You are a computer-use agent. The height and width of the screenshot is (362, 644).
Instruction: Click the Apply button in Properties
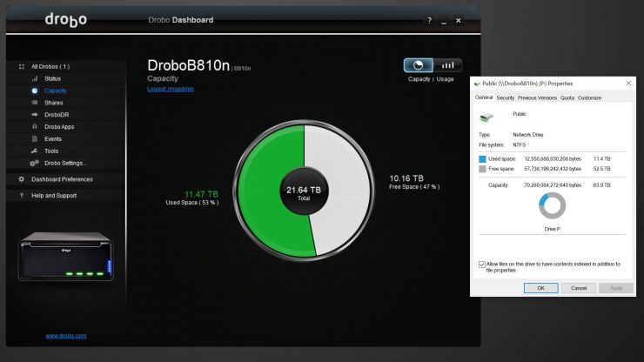point(616,288)
